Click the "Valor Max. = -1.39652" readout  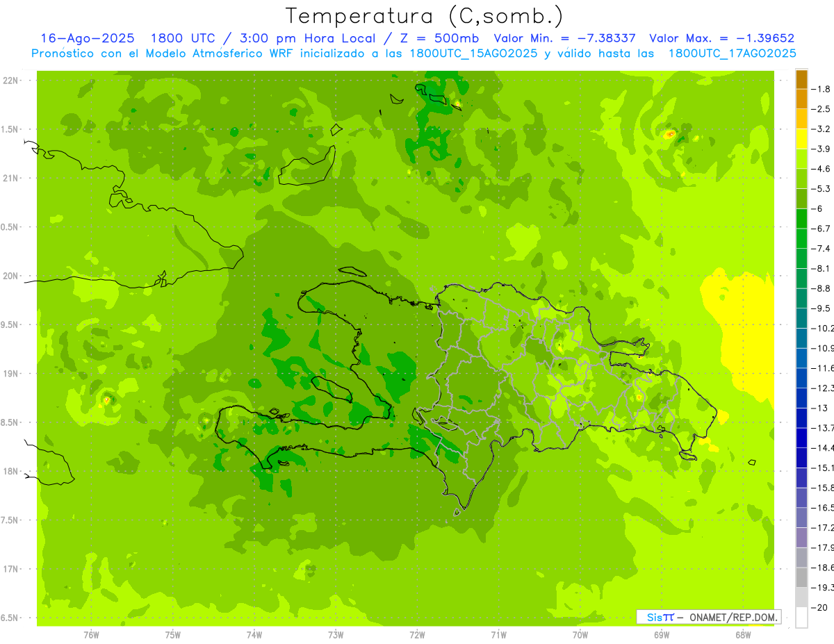click(x=721, y=38)
